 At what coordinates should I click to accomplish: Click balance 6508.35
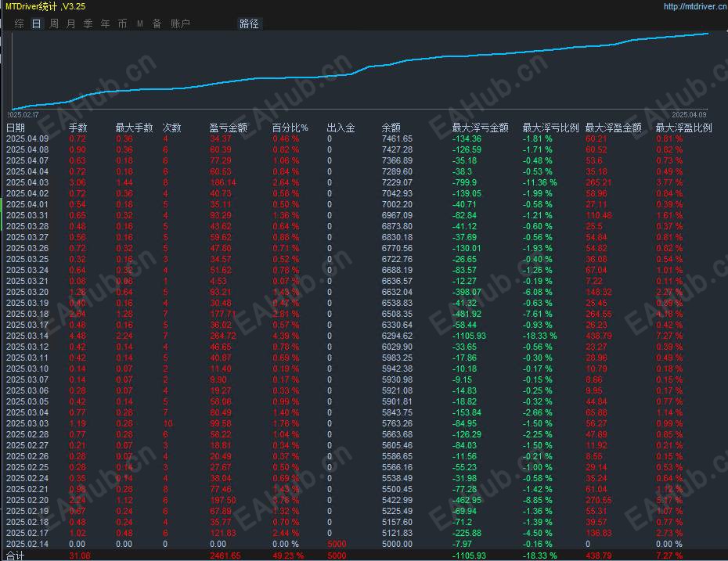[x=397, y=314]
